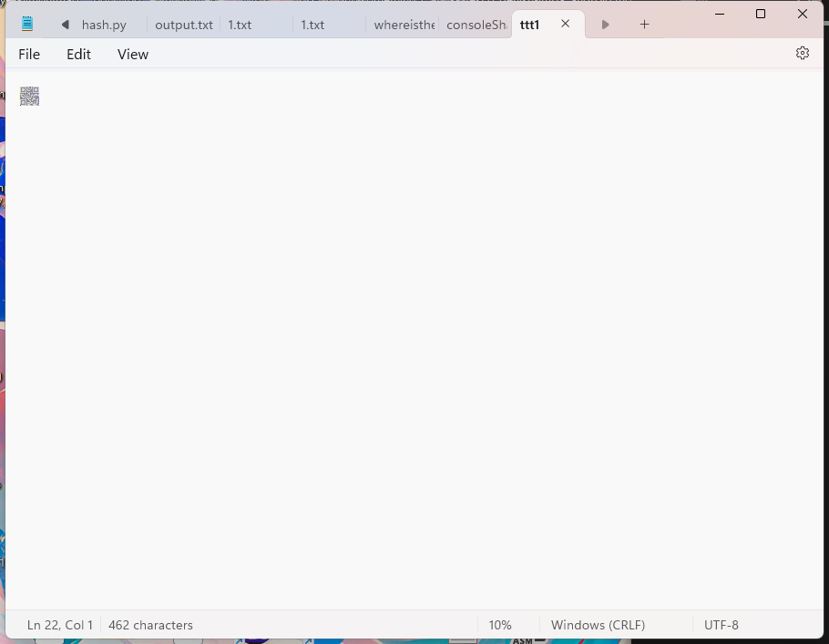Click the 10% zoom level in status bar

click(499, 625)
